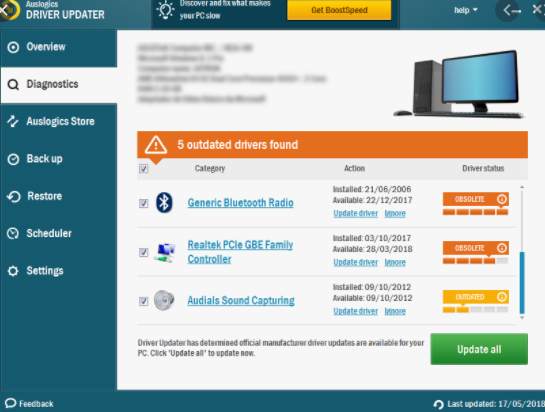Click the Bluetooth driver severity bar
This screenshot has width=545, height=412.
click(x=475, y=212)
